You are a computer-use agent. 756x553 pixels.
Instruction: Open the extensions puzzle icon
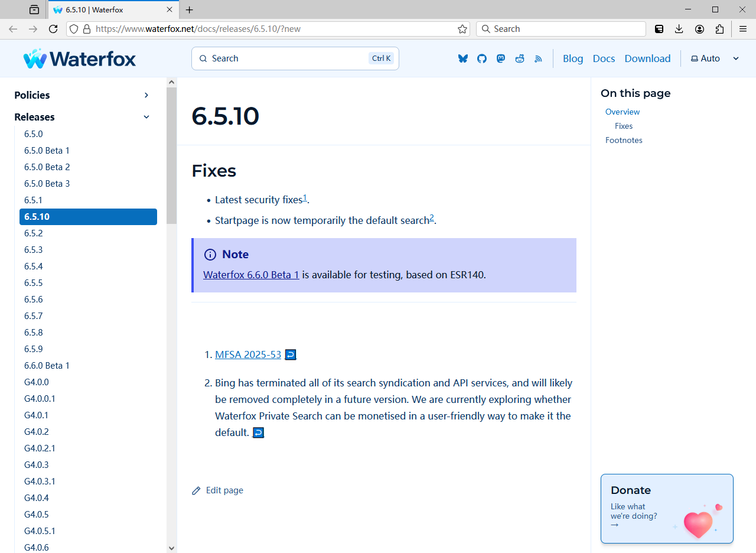(719, 29)
